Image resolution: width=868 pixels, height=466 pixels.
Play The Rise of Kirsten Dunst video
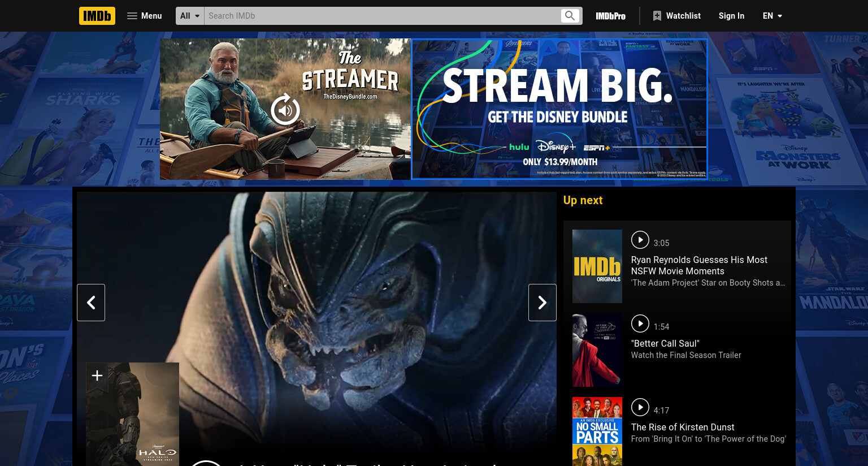tap(640, 407)
